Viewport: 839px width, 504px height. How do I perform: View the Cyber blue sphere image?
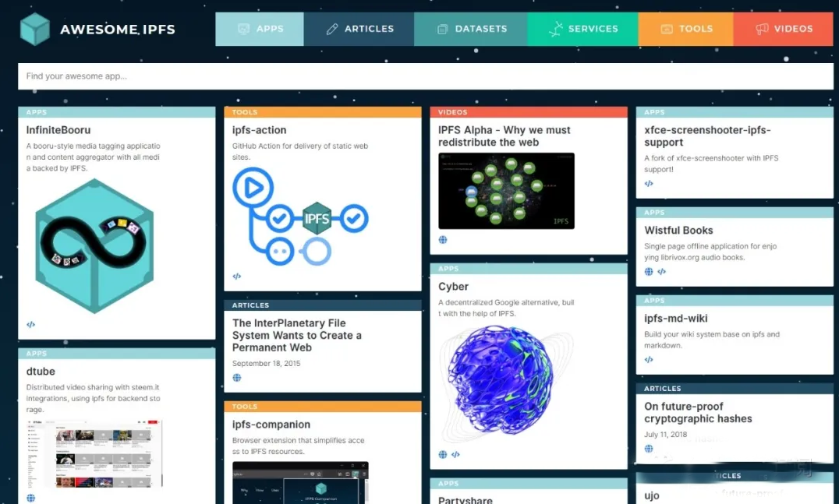[506, 384]
